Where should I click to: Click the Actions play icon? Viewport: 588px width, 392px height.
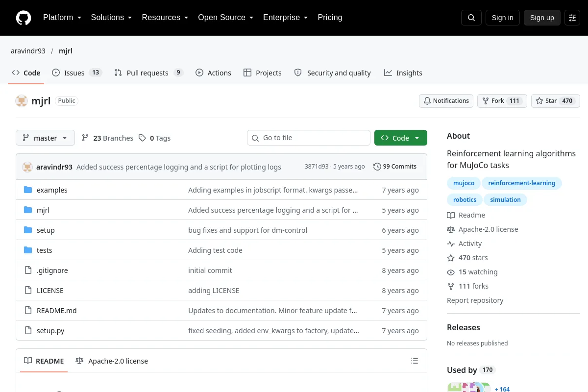tap(199, 73)
